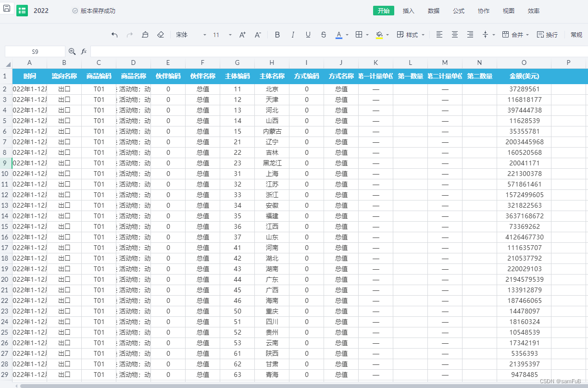The image size is (588, 388).
Task: Select column O header
Action: (524, 63)
